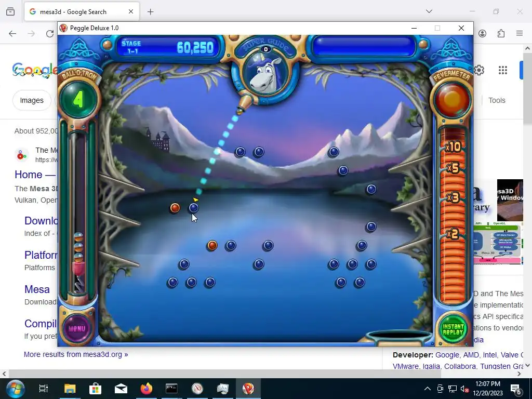The width and height of the screenshot is (532, 399).
Task: Click the score display 60,250
Action: pyautogui.click(x=195, y=48)
